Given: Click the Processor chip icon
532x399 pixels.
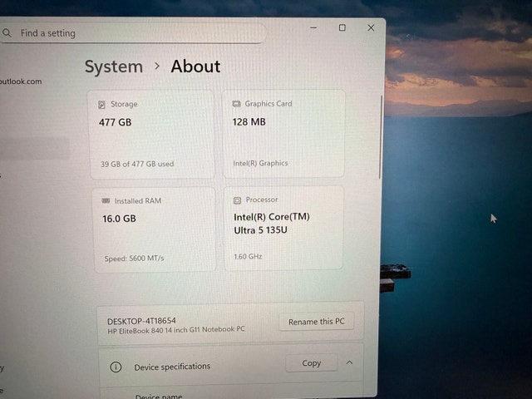Looking at the screenshot, I should [x=237, y=200].
